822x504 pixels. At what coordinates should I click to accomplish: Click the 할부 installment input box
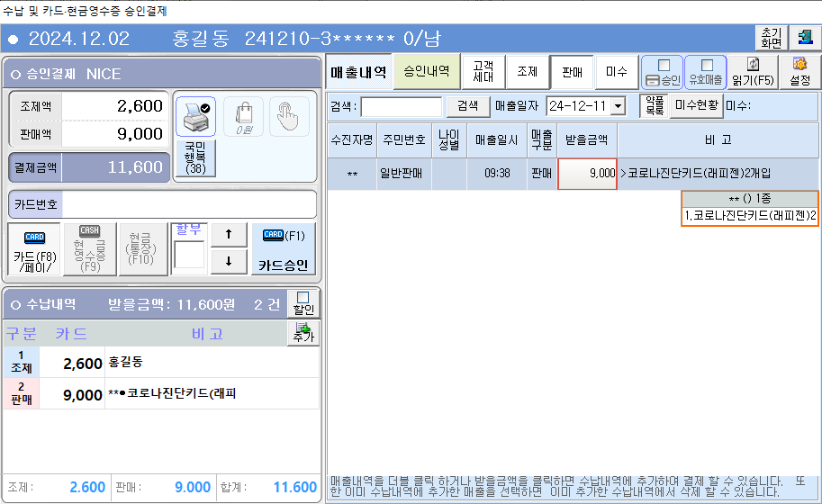pyautogui.click(x=189, y=255)
